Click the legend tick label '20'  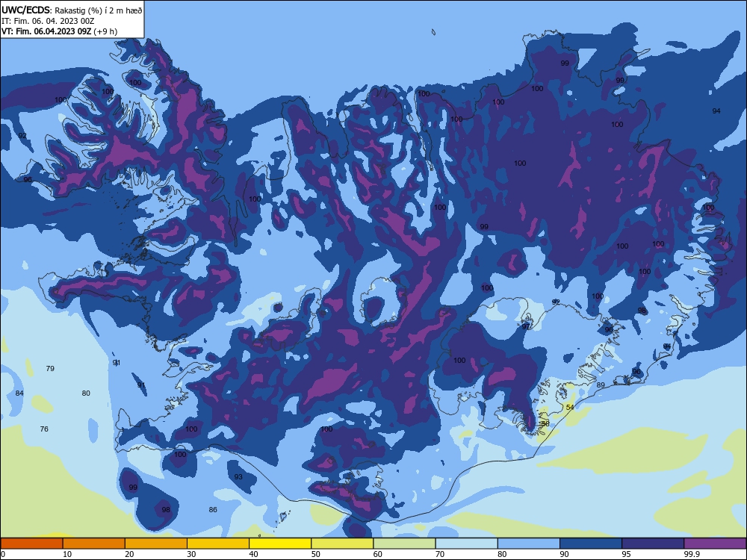point(129,554)
